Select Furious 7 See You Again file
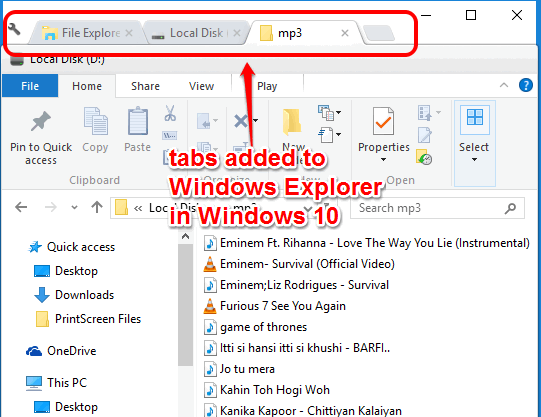Screen dimensions: 541x417 click(275, 306)
